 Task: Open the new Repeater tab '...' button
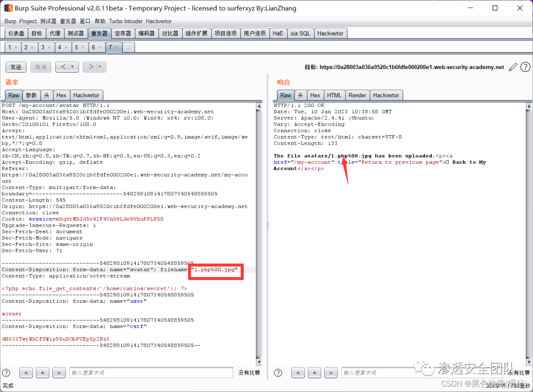(128, 47)
